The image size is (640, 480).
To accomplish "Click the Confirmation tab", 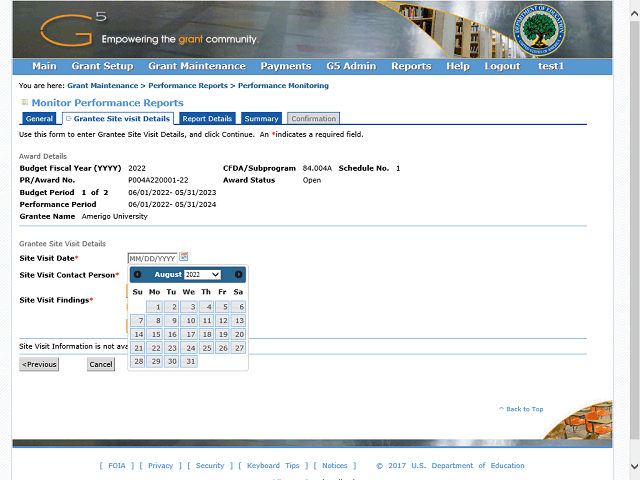I will pyautogui.click(x=313, y=118).
